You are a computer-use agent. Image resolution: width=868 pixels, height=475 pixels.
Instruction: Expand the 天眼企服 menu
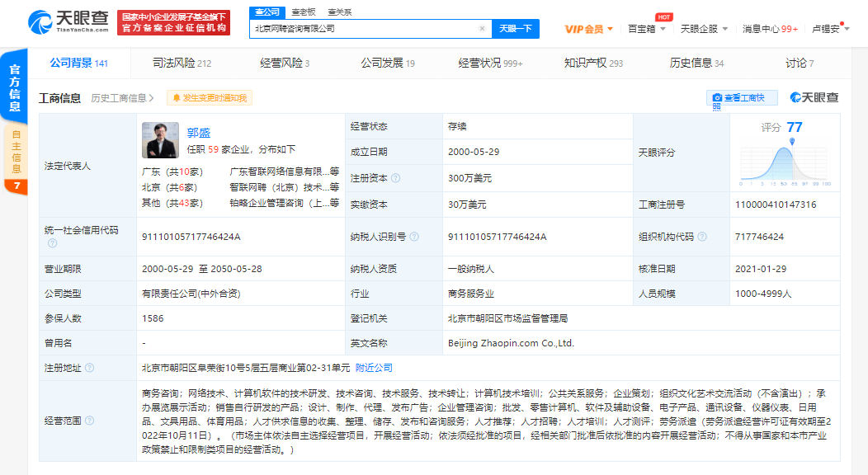click(704, 30)
